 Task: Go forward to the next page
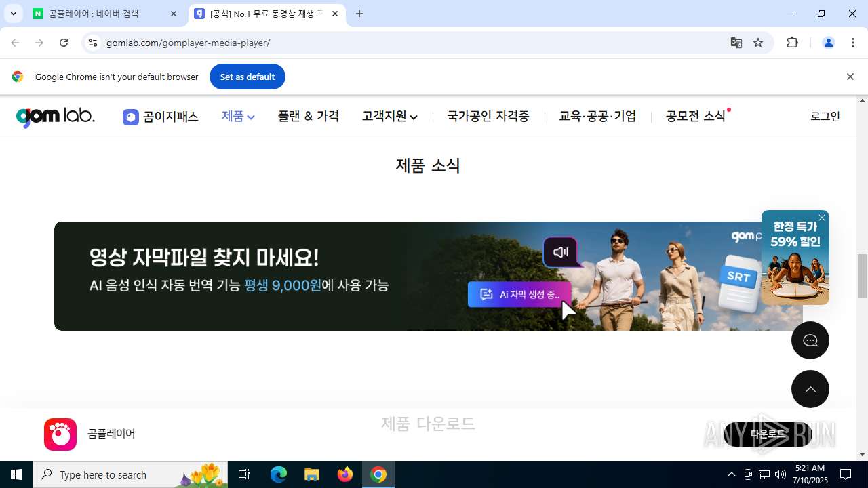pos(39,43)
